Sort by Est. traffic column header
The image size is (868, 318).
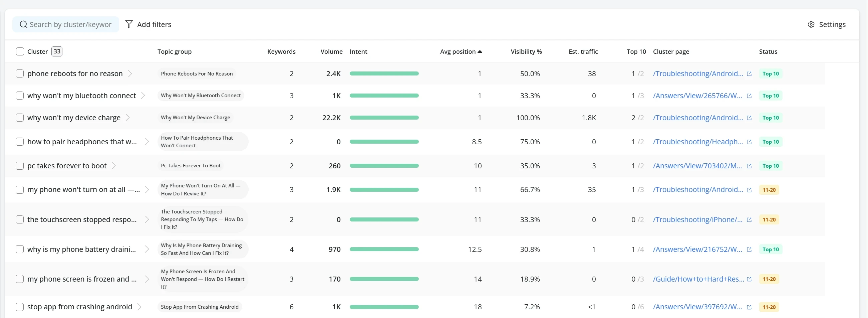coord(583,51)
